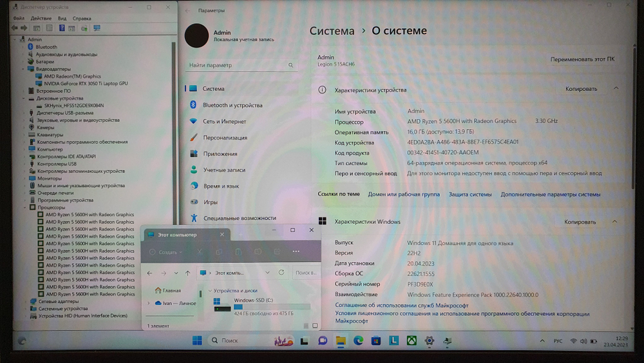Open Соглашение об использовании служб Майкрософт
644x363 pixels.
click(402, 306)
